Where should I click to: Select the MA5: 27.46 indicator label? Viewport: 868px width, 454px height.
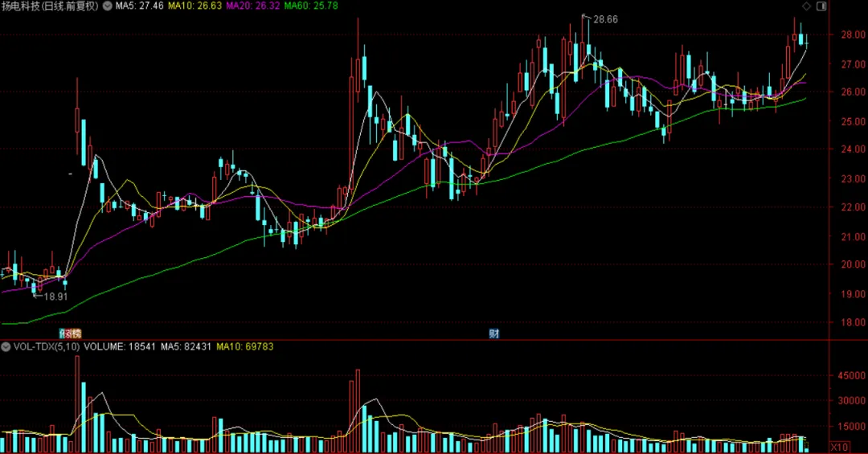click(140, 6)
